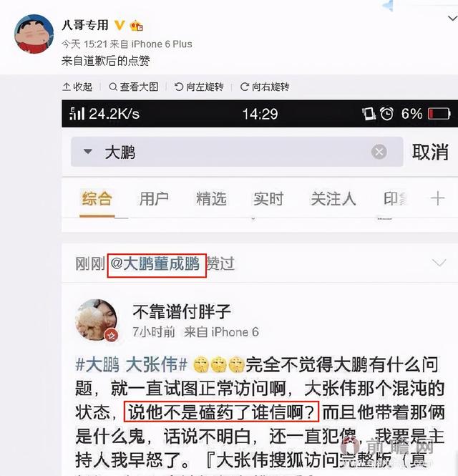The width and height of the screenshot is (458, 476).
Task: Open the 关注人 tab
Action: pos(333,199)
